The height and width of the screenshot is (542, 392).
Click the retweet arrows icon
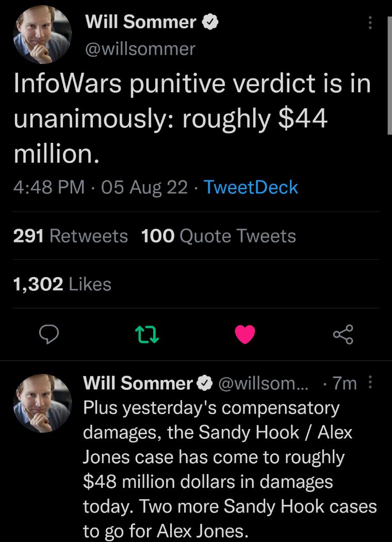pyautogui.click(x=148, y=335)
